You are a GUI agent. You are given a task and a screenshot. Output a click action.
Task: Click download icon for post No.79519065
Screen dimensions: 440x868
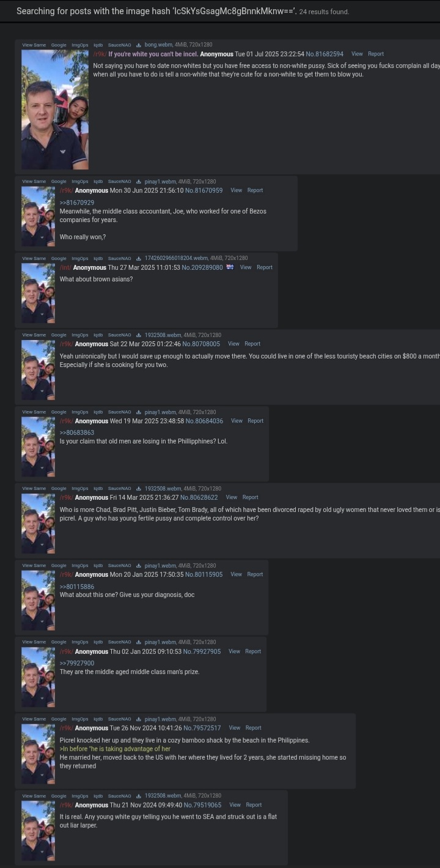click(x=139, y=796)
